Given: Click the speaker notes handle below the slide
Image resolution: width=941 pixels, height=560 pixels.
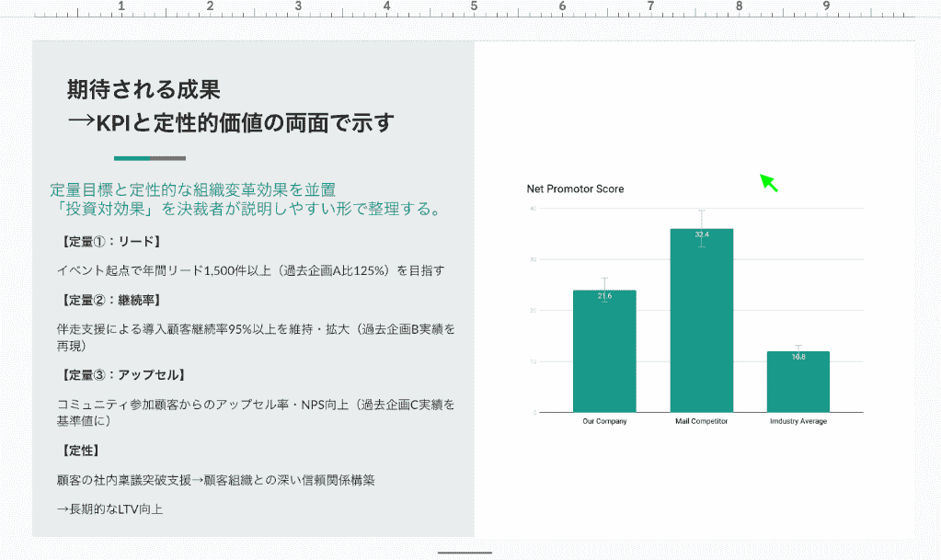Looking at the screenshot, I should (x=465, y=553).
